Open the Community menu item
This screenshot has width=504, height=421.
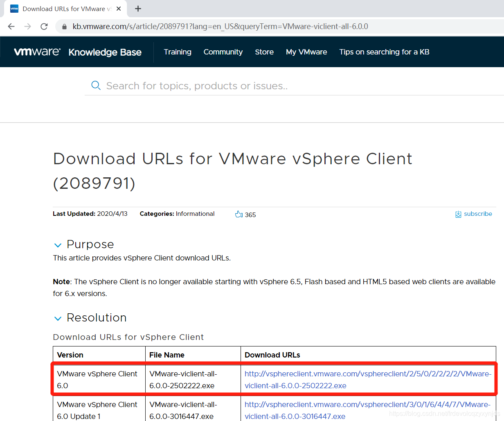tap(223, 52)
